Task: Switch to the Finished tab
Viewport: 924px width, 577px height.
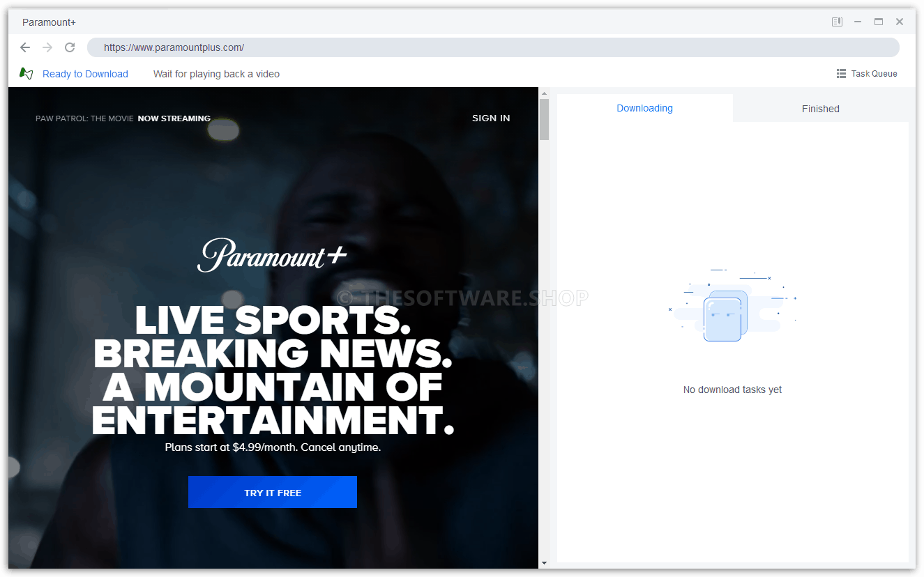Action: (821, 109)
